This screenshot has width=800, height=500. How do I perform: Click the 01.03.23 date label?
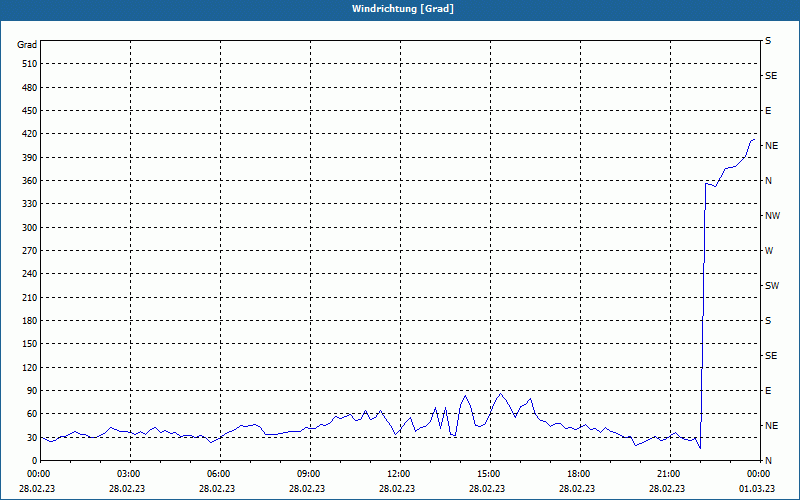coord(757,488)
